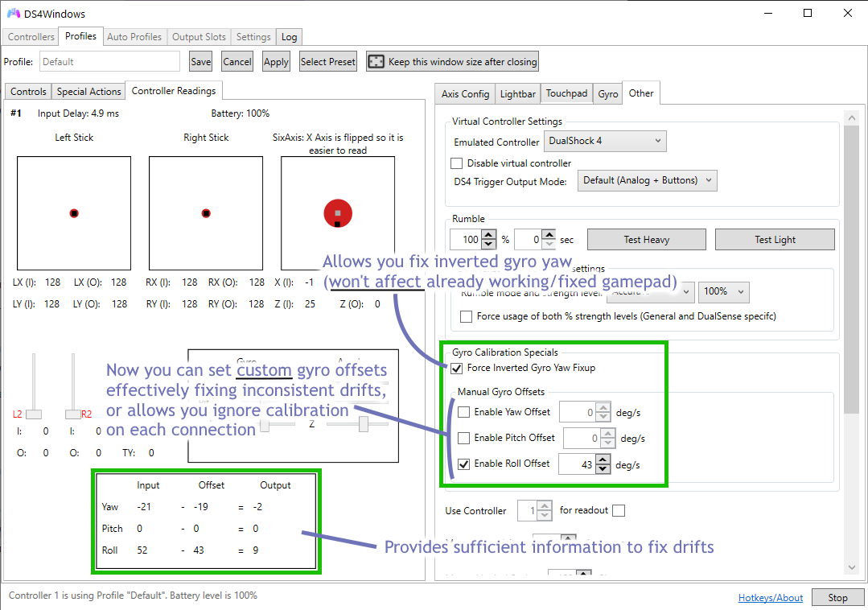Open the Gyro tab
This screenshot has height=610, width=868.
[608, 93]
